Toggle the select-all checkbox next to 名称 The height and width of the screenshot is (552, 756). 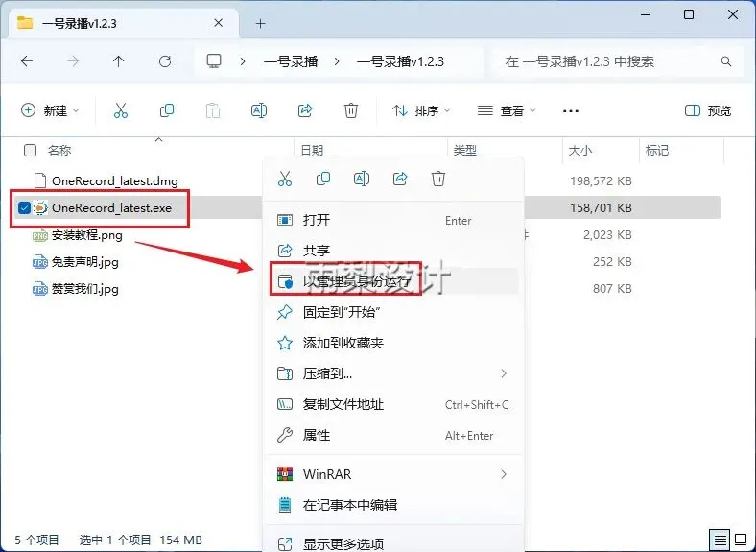(x=30, y=151)
